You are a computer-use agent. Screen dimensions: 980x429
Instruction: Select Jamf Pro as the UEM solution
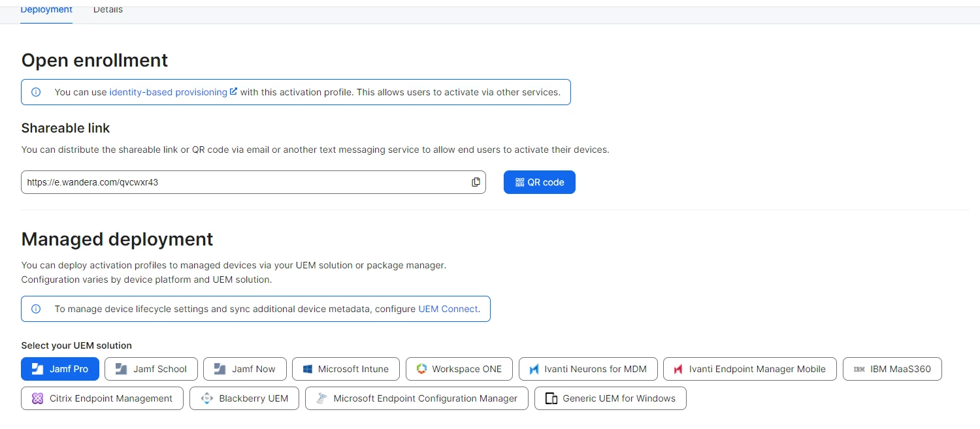(x=60, y=369)
